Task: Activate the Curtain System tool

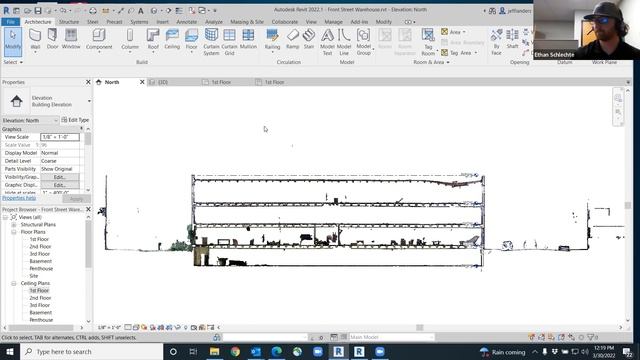Action: pyautogui.click(x=211, y=42)
